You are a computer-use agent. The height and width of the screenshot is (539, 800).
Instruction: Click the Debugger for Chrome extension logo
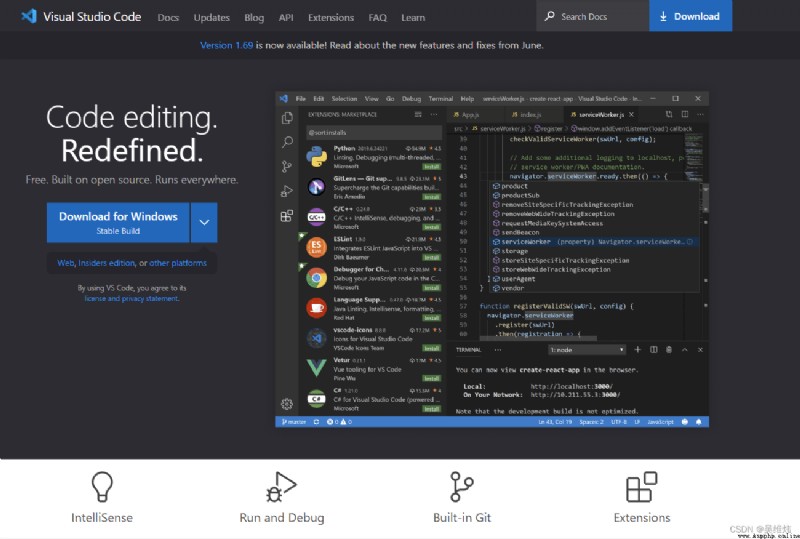click(316, 278)
